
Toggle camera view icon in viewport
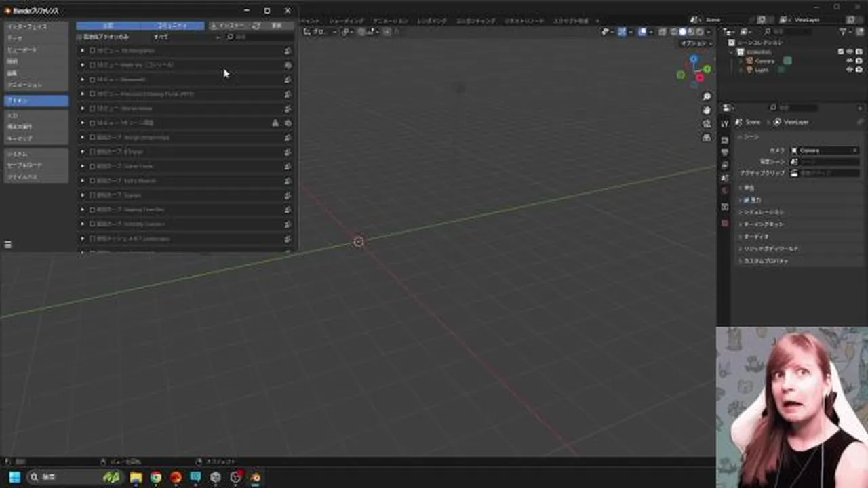(707, 123)
